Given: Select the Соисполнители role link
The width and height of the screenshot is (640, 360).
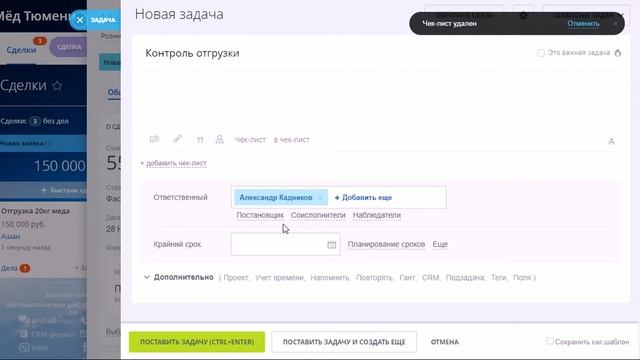Looking at the screenshot, I should pyautogui.click(x=318, y=215).
